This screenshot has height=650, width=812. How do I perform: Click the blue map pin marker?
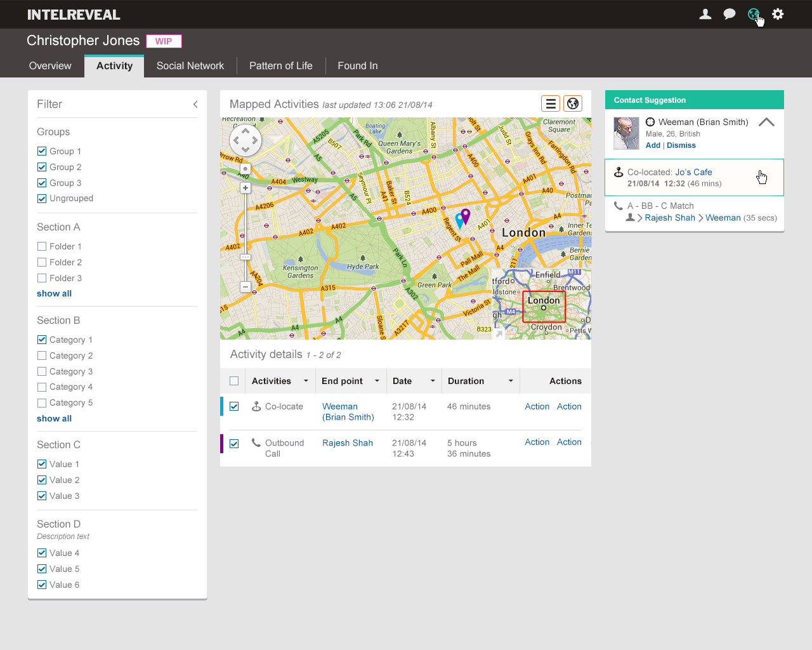[x=459, y=221]
